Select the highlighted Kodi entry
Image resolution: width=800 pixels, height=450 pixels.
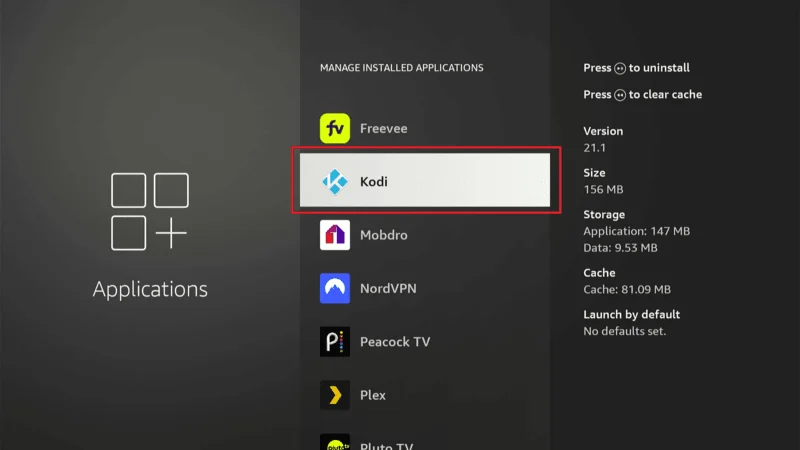(424, 180)
